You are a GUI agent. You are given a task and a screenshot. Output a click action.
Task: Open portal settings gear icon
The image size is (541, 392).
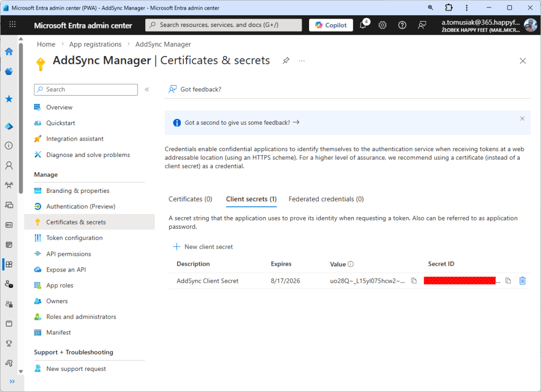pos(383,25)
